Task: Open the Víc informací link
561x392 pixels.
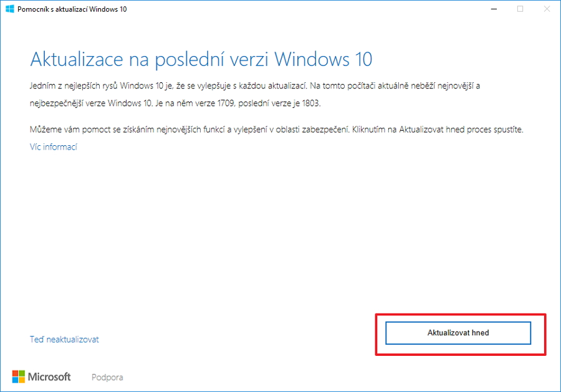Action: click(54, 147)
